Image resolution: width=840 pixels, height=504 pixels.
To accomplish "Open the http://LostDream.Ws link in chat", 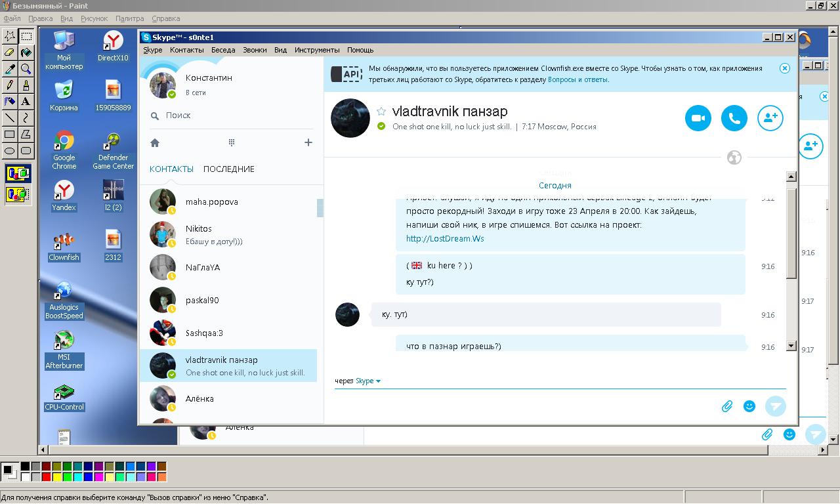I will click(445, 238).
